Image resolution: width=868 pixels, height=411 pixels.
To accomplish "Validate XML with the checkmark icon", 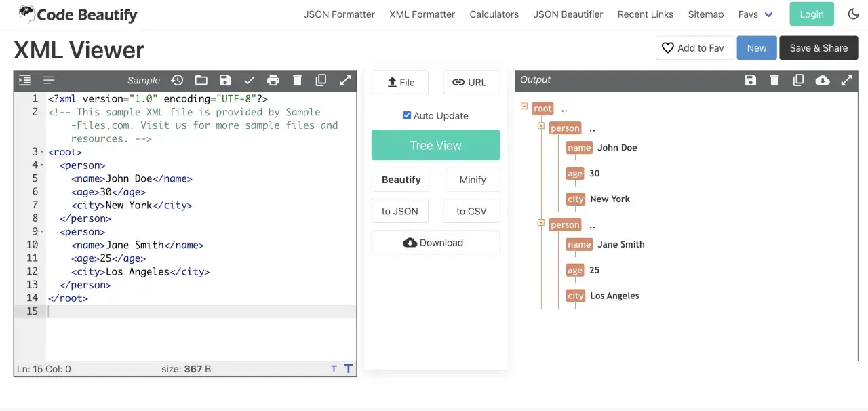I will pos(250,80).
